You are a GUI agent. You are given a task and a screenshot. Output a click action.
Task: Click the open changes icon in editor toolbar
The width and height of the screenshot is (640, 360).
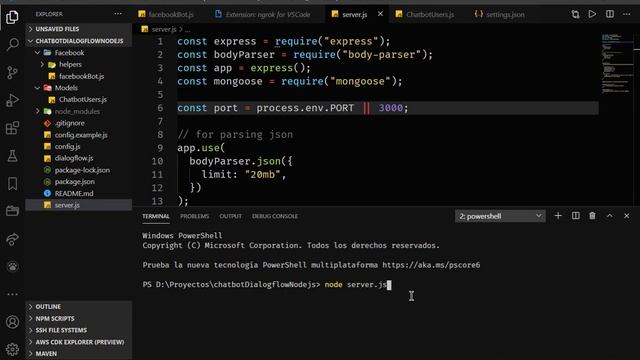pyautogui.click(x=575, y=14)
